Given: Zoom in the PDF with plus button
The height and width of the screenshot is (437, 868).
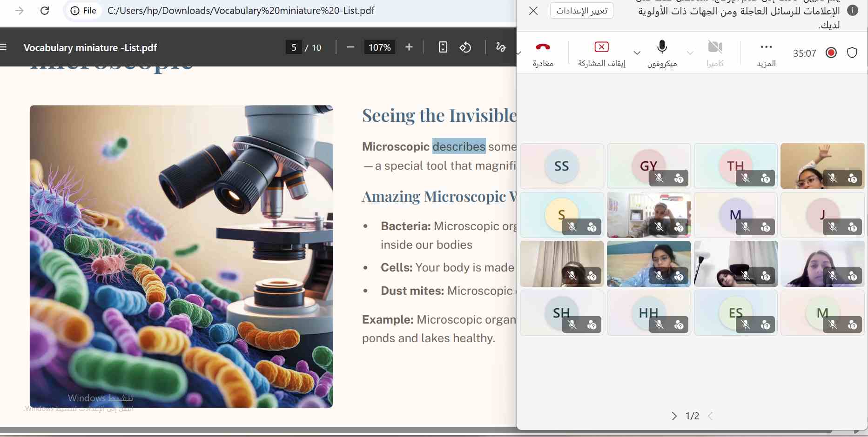Looking at the screenshot, I should coord(409,47).
